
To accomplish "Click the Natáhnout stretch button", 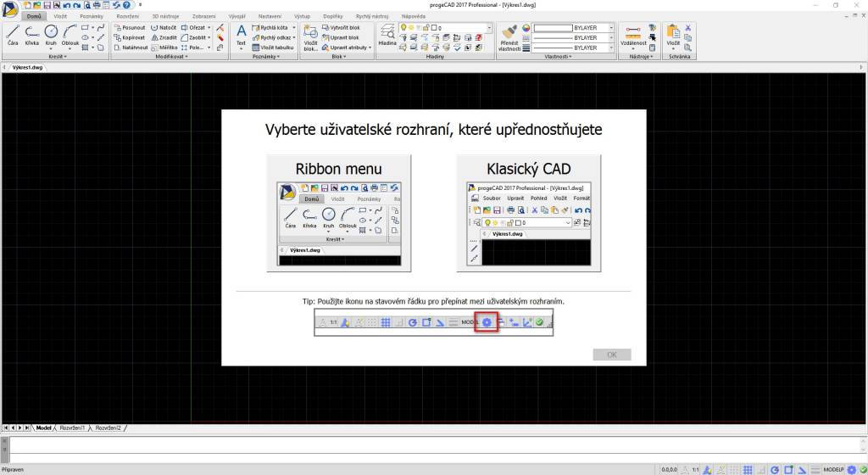I will pyautogui.click(x=131, y=47).
